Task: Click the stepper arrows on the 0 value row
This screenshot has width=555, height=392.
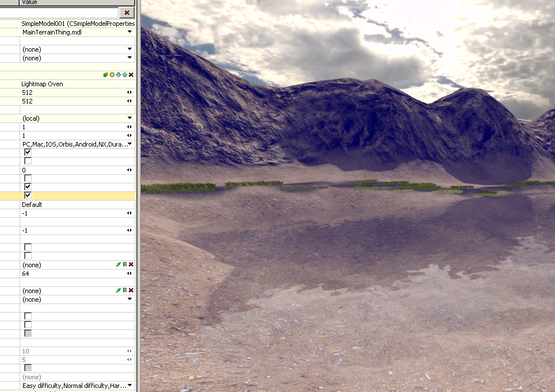Action: [129, 170]
